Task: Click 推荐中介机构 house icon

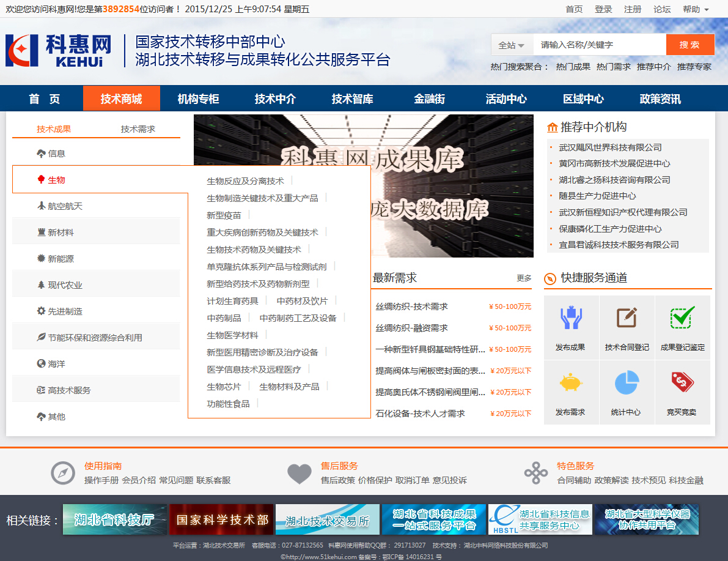Action: click(552, 127)
